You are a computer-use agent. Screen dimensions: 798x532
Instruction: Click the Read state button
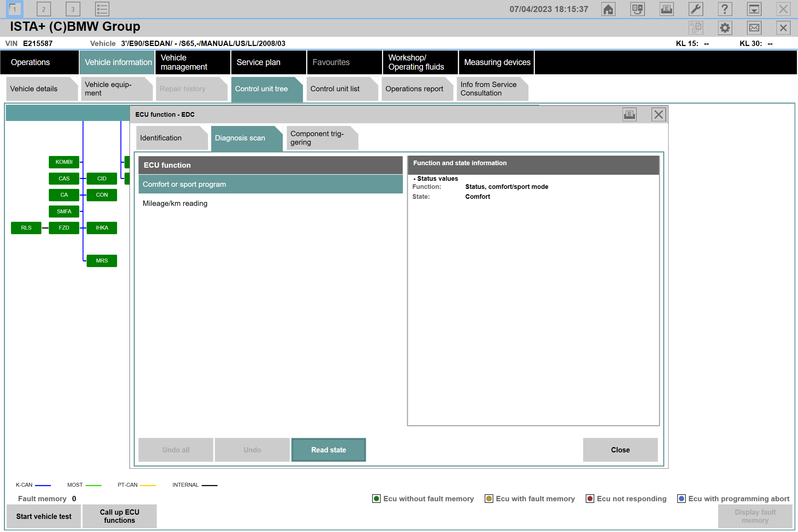tap(329, 450)
